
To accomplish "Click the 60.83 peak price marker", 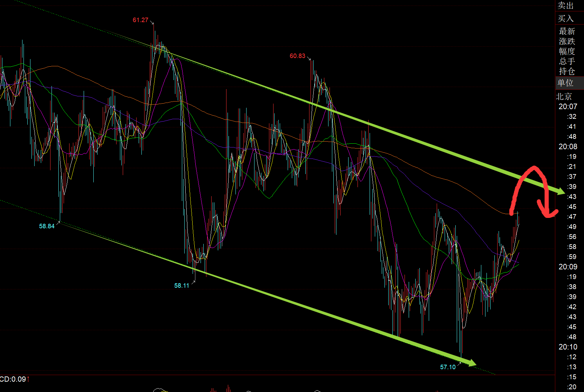I will click(297, 56).
